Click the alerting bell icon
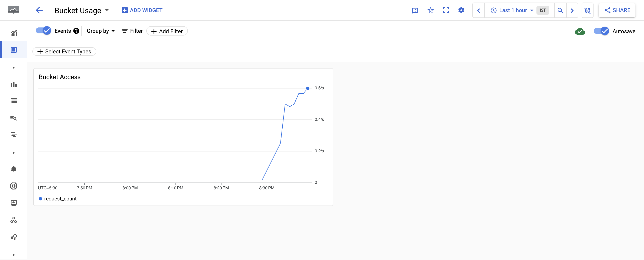The height and width of the screenshot is (260, 644). (x=14, y=169)
